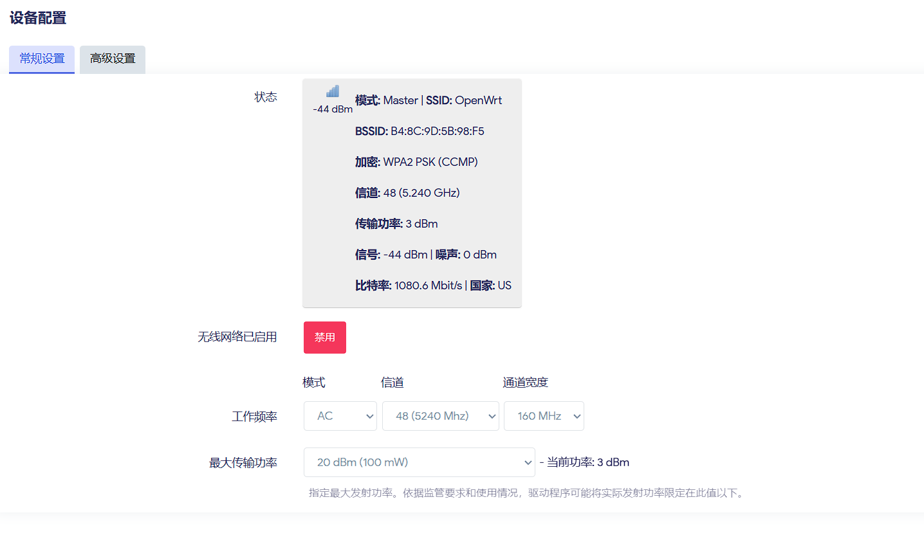Image resolution: width=924 pixels, height=560 pixels.
Task: Click the 最大传输功率 field label
Action: pyautogui.click(x=243, y=463)
